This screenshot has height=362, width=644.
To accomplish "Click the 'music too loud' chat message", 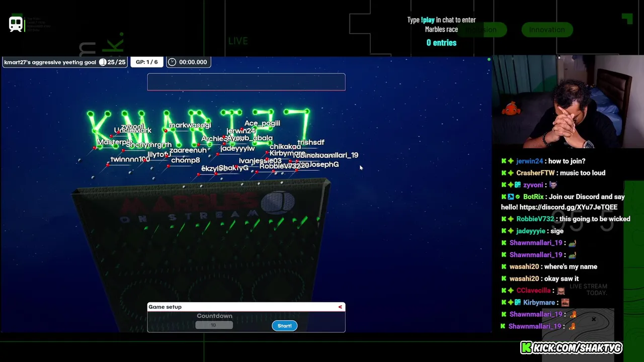I will (583, 173).
